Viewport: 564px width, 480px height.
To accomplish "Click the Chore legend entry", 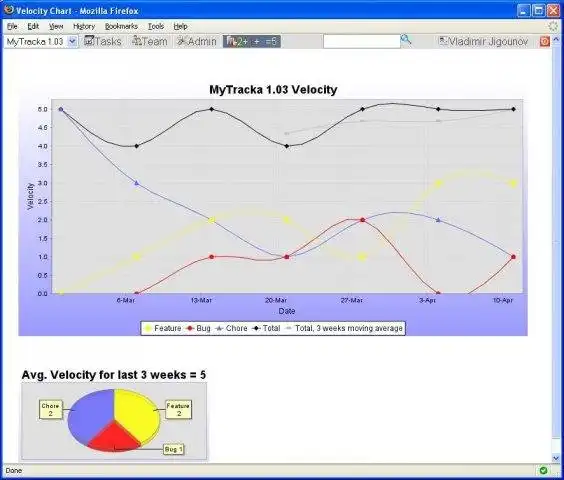I will [231, 328].
